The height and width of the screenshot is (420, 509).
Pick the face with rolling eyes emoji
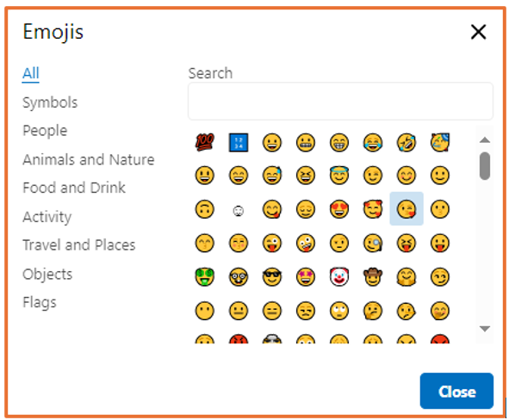pos(338,311)
